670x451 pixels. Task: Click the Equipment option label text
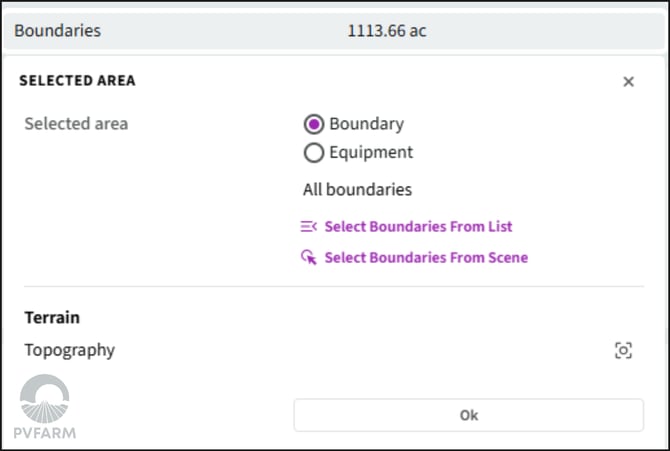pos(371,153)
